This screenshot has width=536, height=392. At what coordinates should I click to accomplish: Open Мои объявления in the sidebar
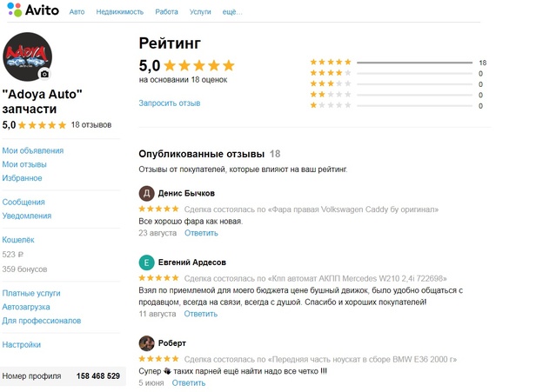pyautogui.click(x=33, y=150)
